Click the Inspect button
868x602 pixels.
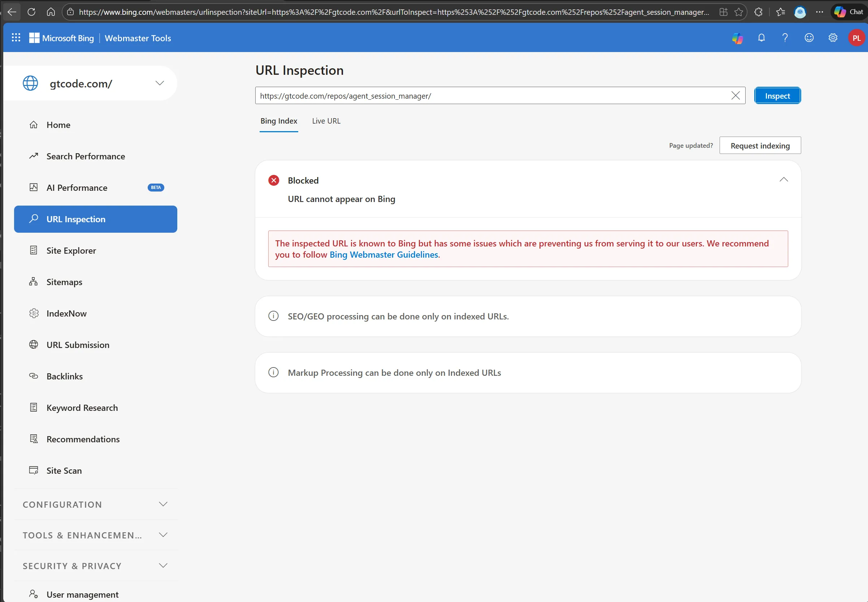pyautogui.click(x=777, y=95)
